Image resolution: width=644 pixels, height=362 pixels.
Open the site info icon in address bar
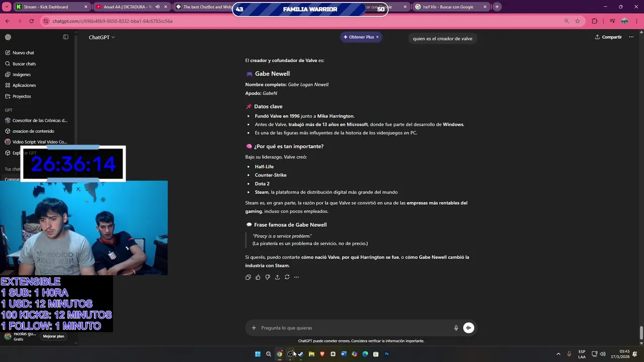pyautogui.click(x=46, y=21)
